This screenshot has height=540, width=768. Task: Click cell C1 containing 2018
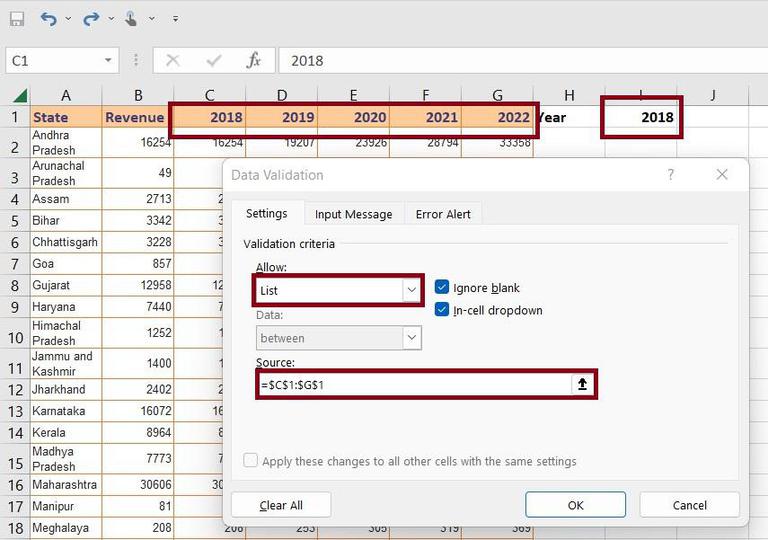(x=210, y=117)
